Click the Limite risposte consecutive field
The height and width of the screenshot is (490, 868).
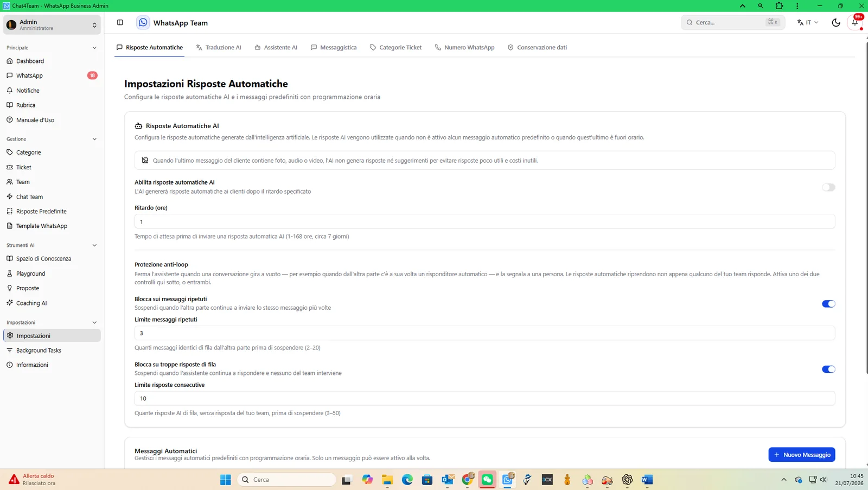click(484, 398)
